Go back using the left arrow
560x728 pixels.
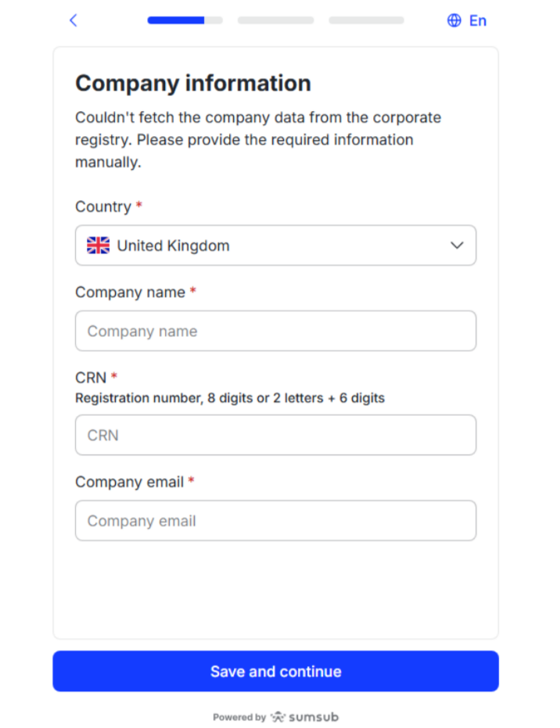coord(74,20)
